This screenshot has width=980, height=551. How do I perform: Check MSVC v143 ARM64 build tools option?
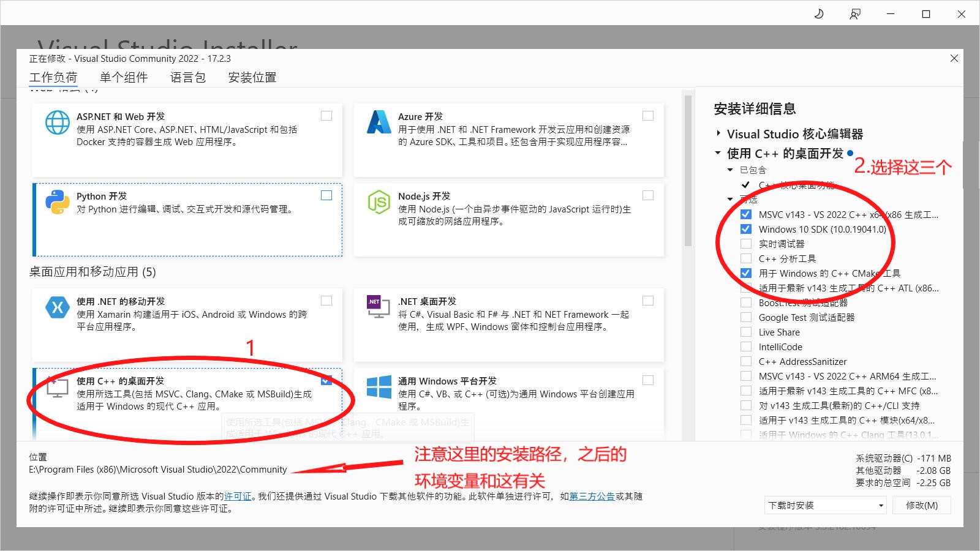point(746,376)
